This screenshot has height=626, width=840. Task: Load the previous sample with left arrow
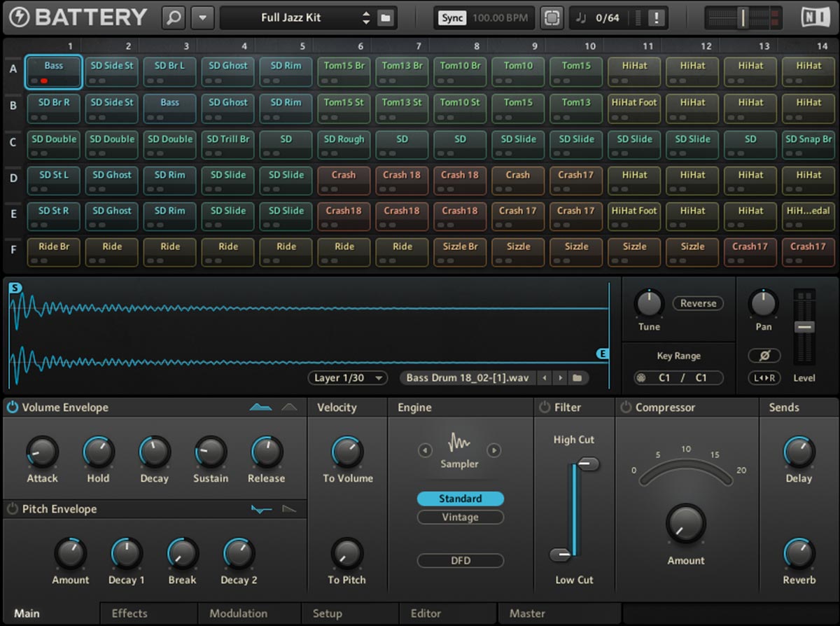click(545, 378)
